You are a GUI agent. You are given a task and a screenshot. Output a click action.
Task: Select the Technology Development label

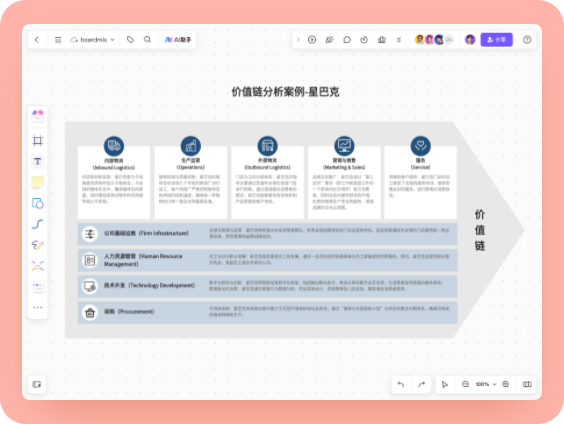pos(150,285)
